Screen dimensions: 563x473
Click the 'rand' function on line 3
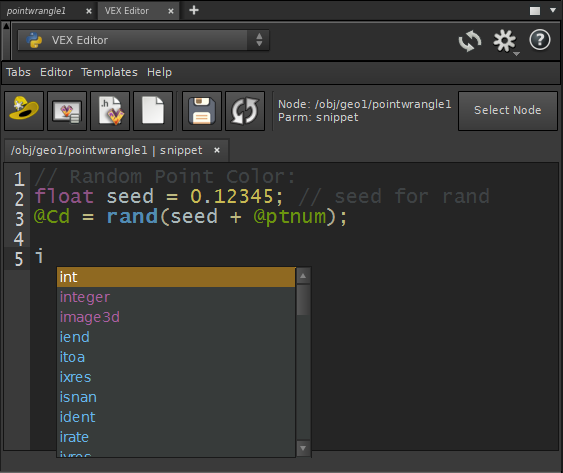click(x=132, y=217)
